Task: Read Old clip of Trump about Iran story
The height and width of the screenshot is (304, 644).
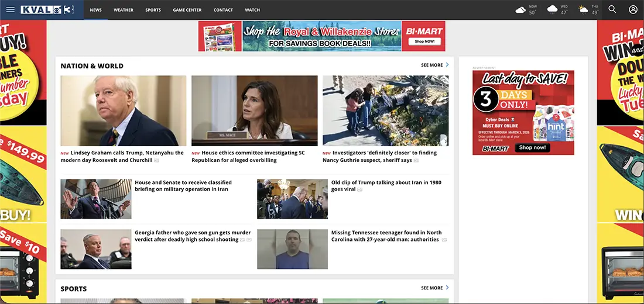Action: [386, 186]
